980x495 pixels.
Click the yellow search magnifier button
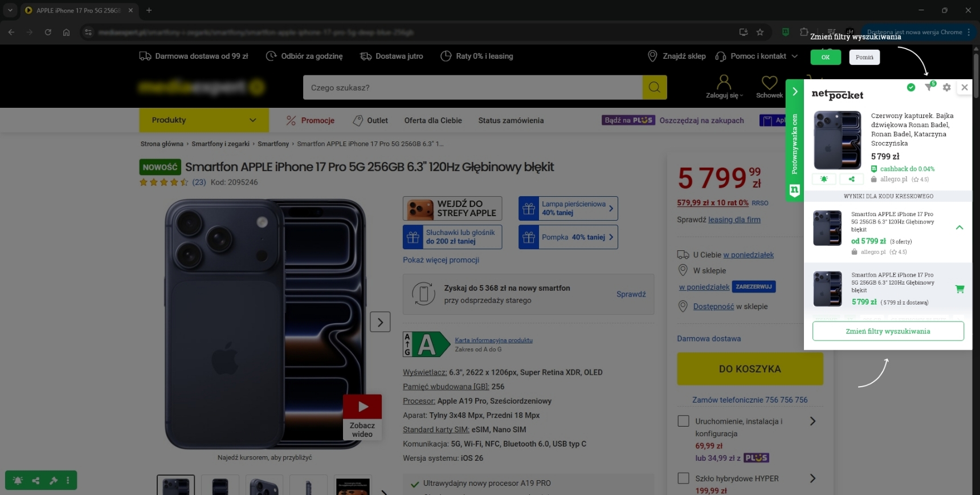click(x=655, y=87)
